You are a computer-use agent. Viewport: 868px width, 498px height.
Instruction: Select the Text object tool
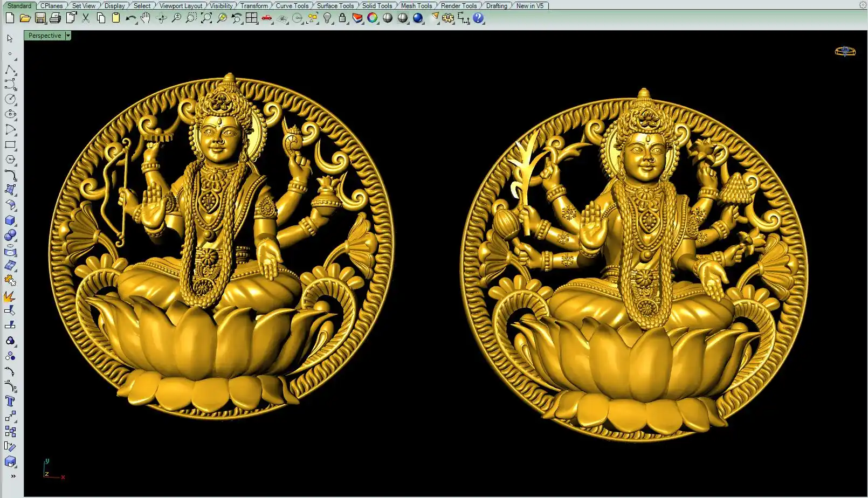pos(10,401)
